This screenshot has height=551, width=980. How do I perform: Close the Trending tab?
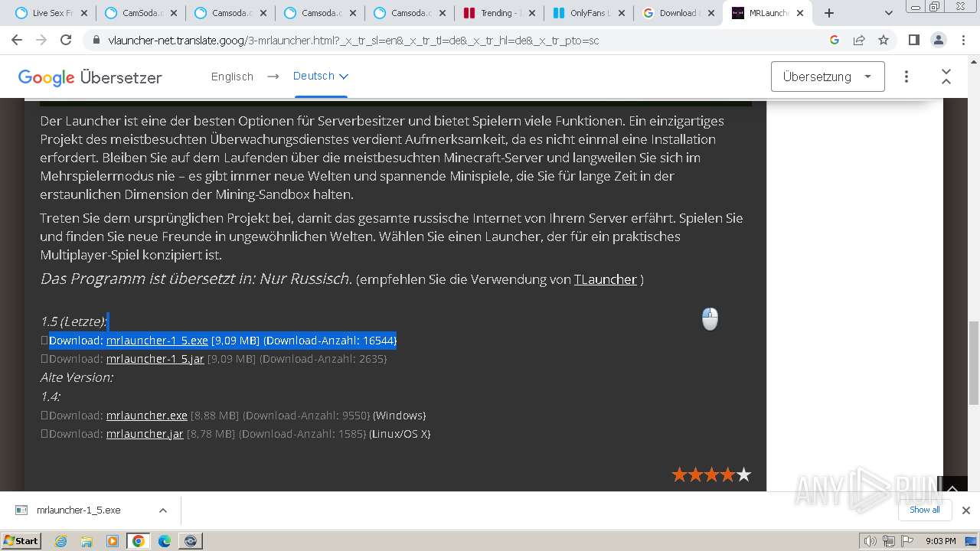tap(532, 13)
